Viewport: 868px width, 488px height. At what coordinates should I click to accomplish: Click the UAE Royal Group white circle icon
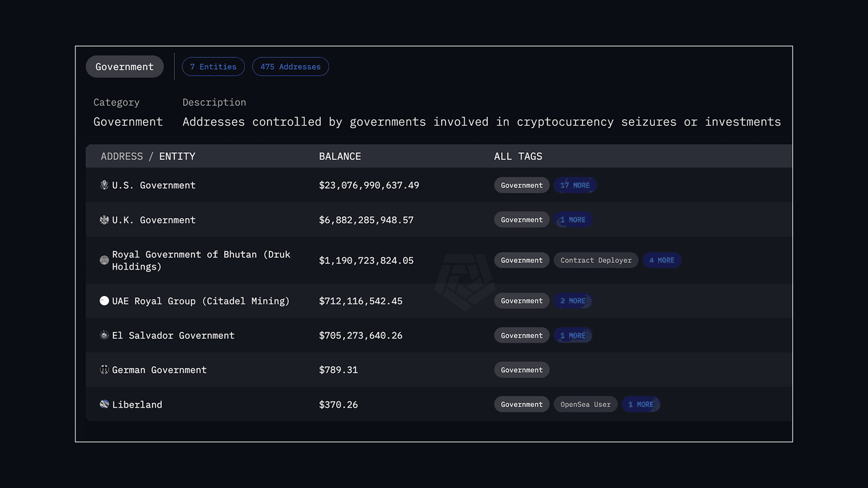pyautogui.click(x=104, y=301)
